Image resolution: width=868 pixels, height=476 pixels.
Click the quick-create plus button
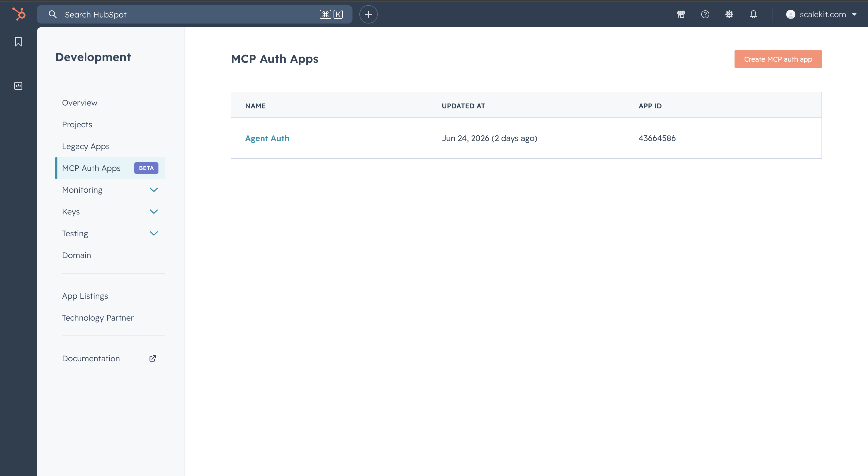tap(368, 14)
